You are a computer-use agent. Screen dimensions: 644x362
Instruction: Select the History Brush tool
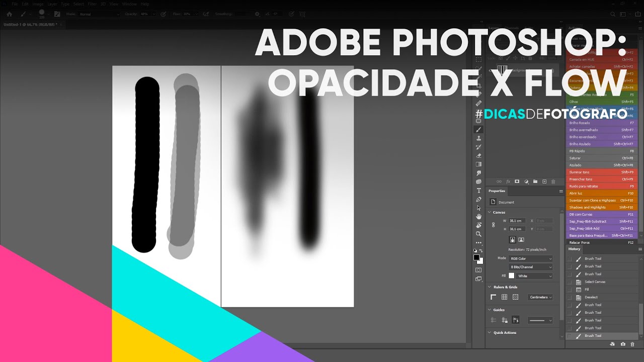(x=478, y=147)
